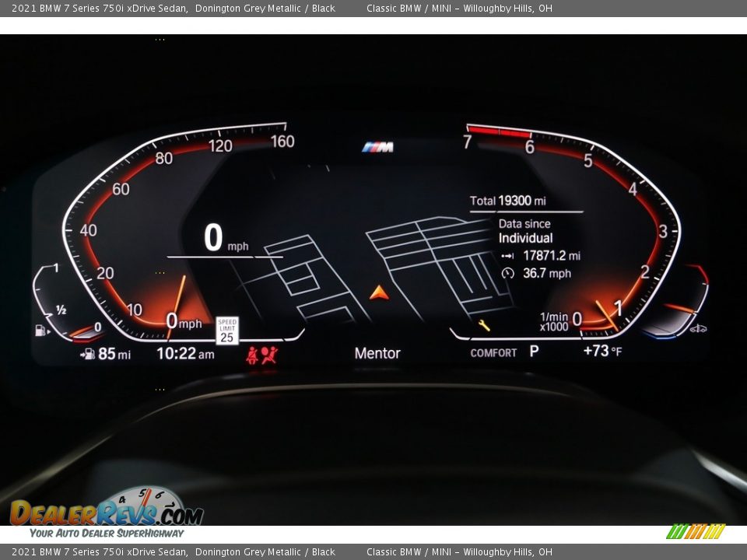This screenshot has width=747, height=560.
Task: Click the 0 mph reading at speedometer base
Action: [184, 321]
